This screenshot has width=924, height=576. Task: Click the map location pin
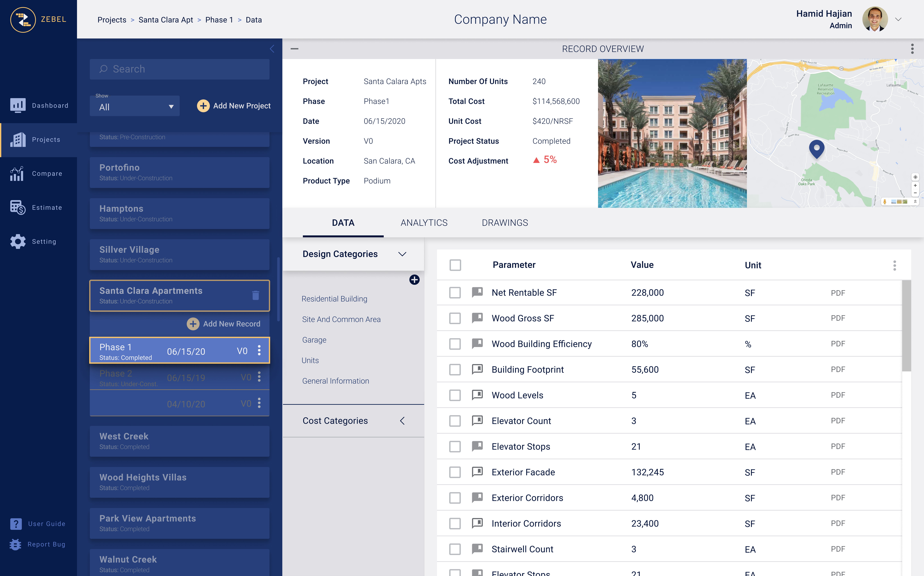tap(817, 149)
